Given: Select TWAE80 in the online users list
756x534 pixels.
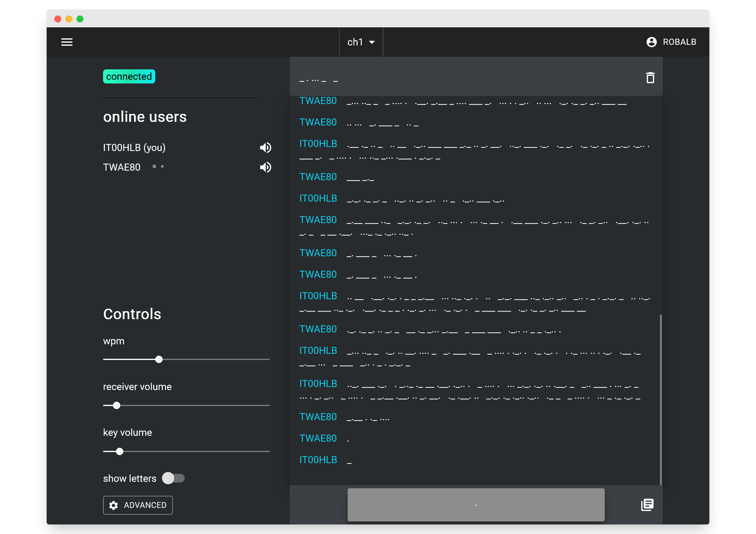Looking at the screenshot, I should pyautogui.click(x=121, y=167).
